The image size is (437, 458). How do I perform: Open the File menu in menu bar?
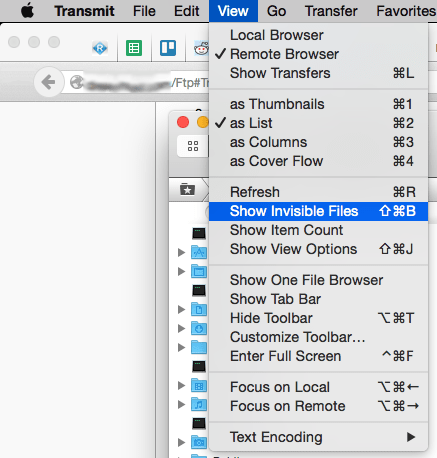[x=144, y=11]
